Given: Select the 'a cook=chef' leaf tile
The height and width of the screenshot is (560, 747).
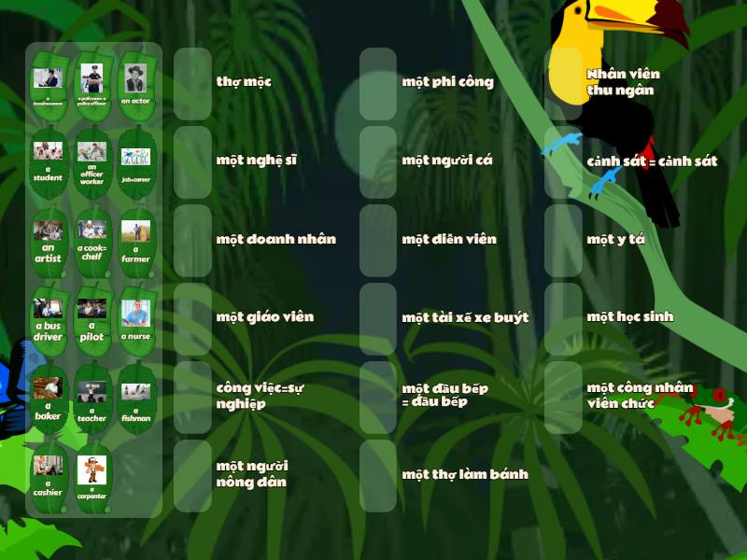Looking at the screenshot, I should (92, 241).
